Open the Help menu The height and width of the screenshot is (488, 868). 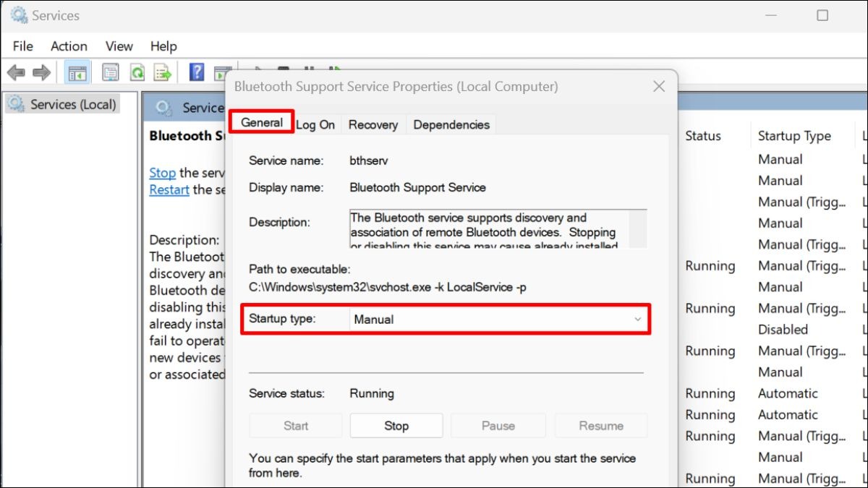pos(163,46)
